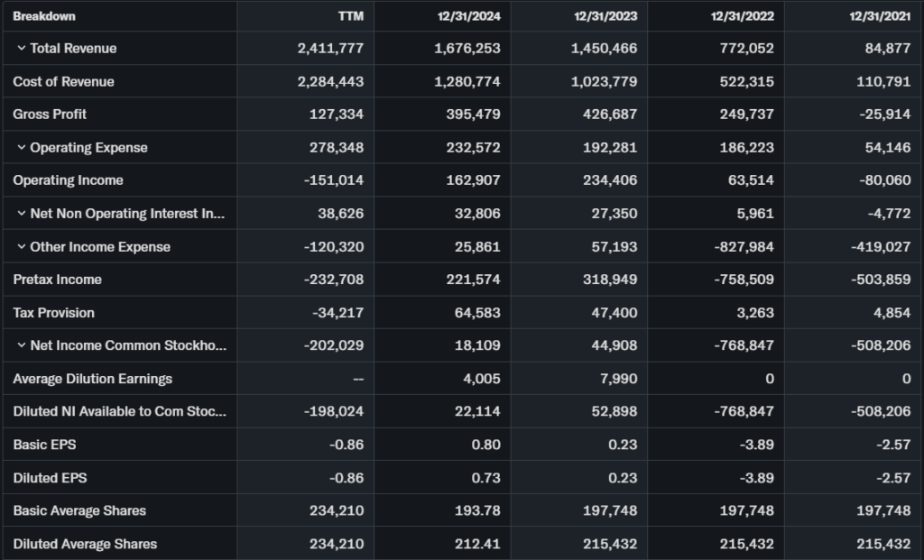Screen dimensions: 924x560
Task: Click the Breakdown column header
Action: pos(44,16)
